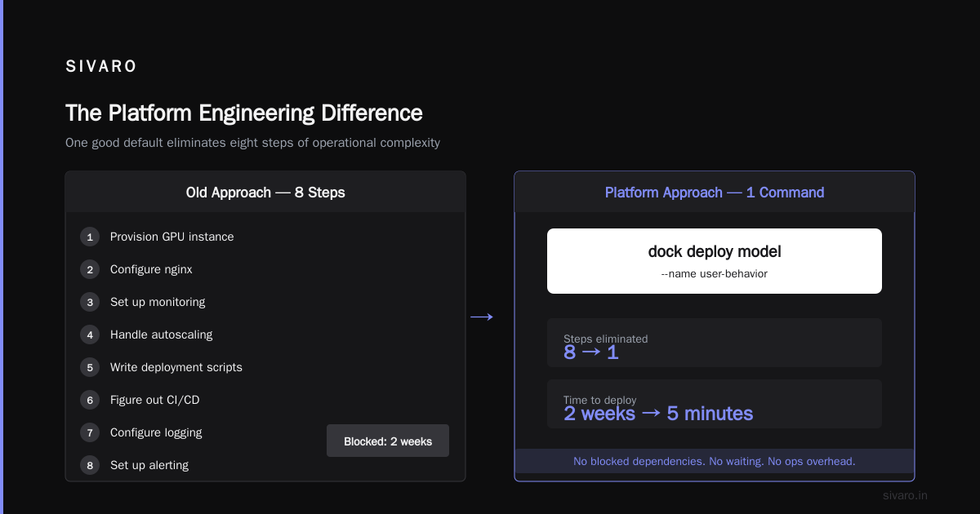Click the "Blocked: 2 weeks" badge
The image size is (980, 514).
[388, 441]
